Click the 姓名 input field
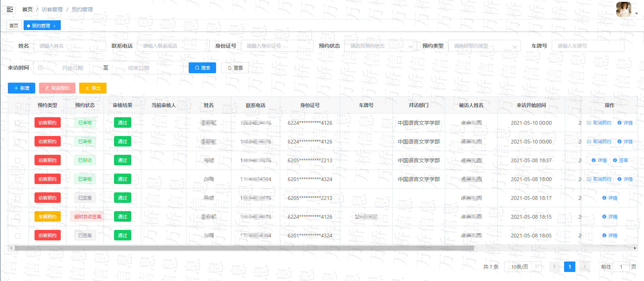This screenshot has height=281, width=644. point(70,46)
